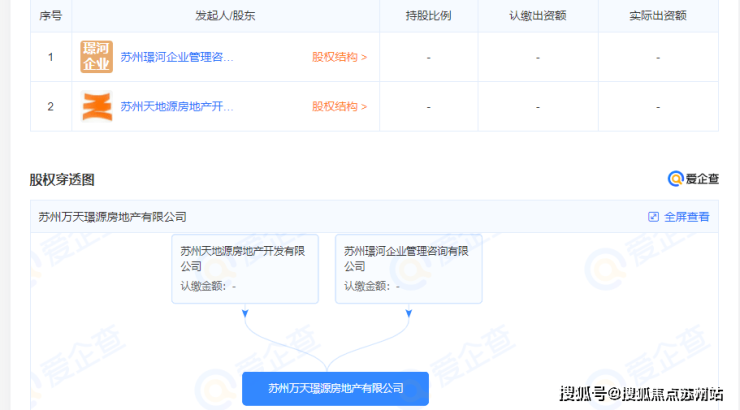Select the 苏州璟河企业管理咨询有限公司 chart node
The height and width of the screenshot is (410, 740).
[x=409, y=268]
